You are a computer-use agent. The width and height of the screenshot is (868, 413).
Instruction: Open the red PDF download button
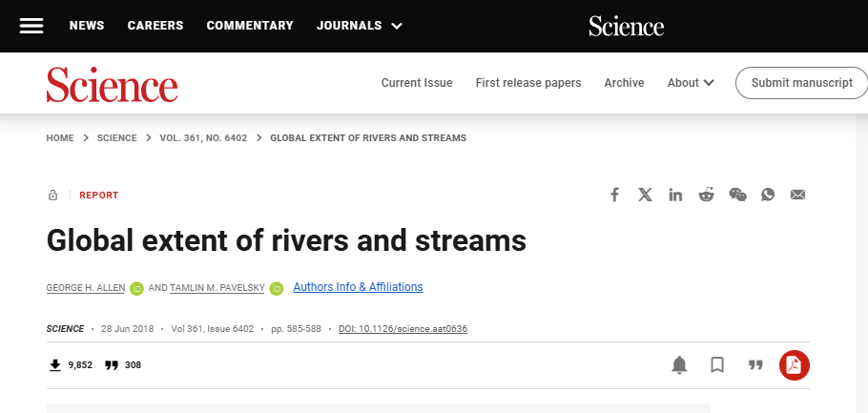794,364
